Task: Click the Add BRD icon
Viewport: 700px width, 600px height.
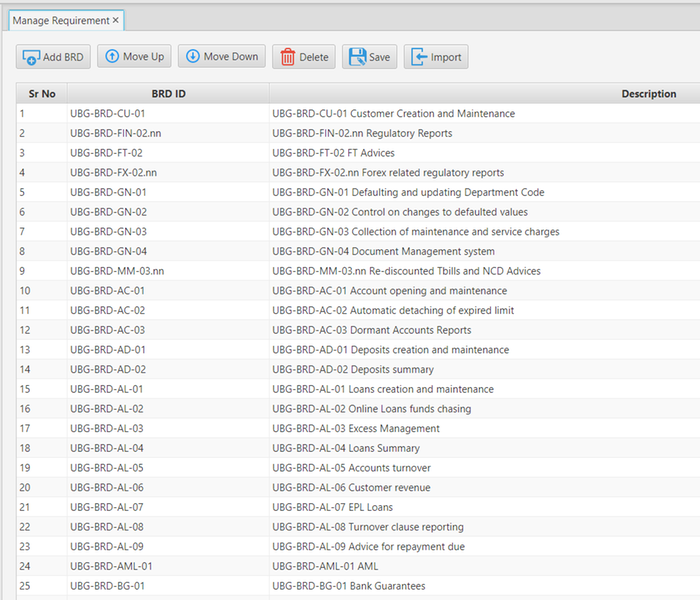Action: pyautogui.click(x=31, y=58)
